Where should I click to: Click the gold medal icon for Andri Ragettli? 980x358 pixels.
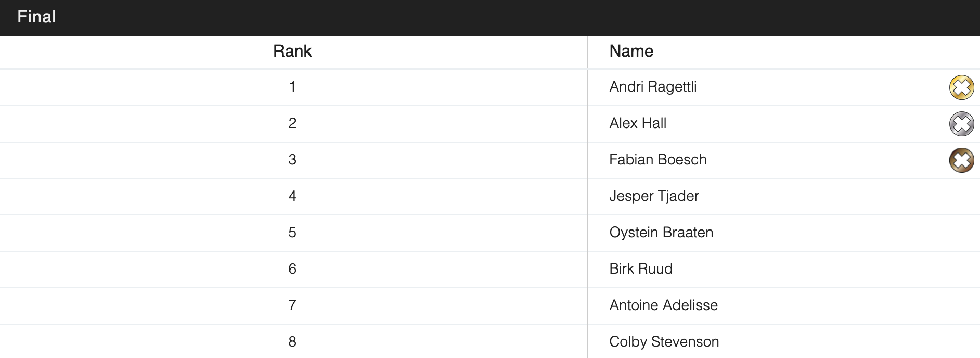tap(961, 87)
